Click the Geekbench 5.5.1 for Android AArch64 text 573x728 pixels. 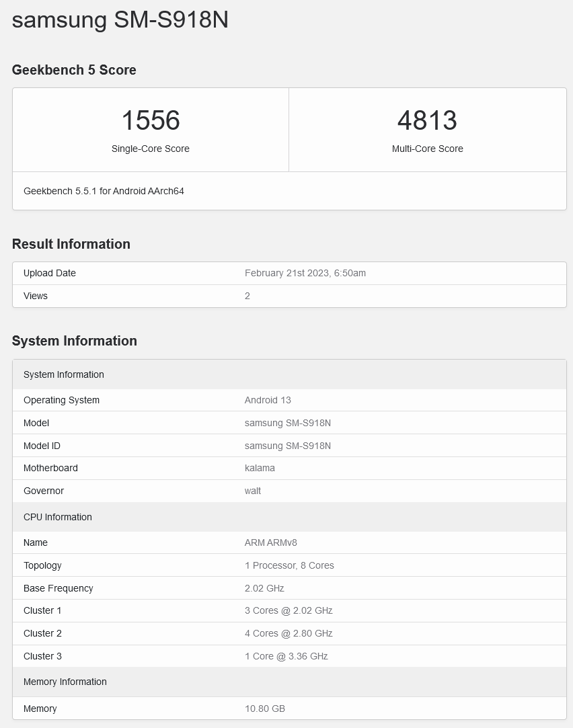tap(104, 191)
